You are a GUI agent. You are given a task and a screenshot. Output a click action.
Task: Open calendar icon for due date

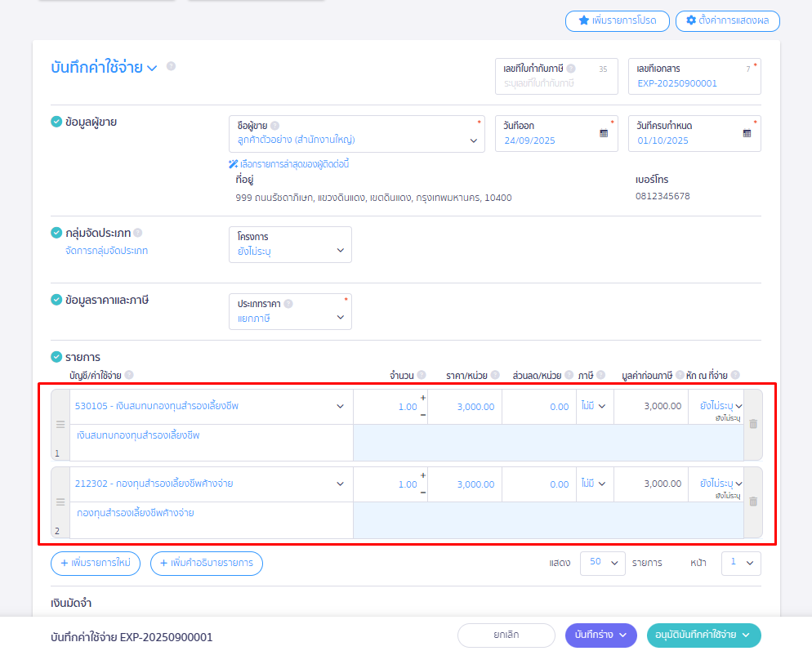coord(747,133)
